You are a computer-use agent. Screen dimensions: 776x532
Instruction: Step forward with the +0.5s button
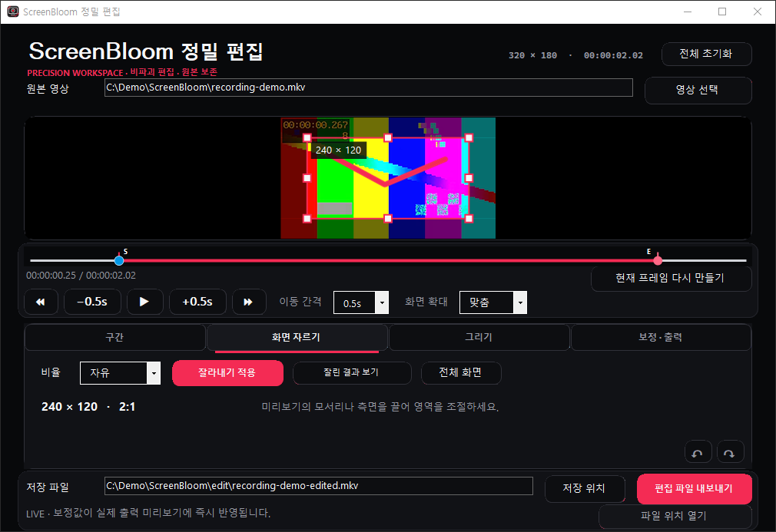(x=197, y=302)
